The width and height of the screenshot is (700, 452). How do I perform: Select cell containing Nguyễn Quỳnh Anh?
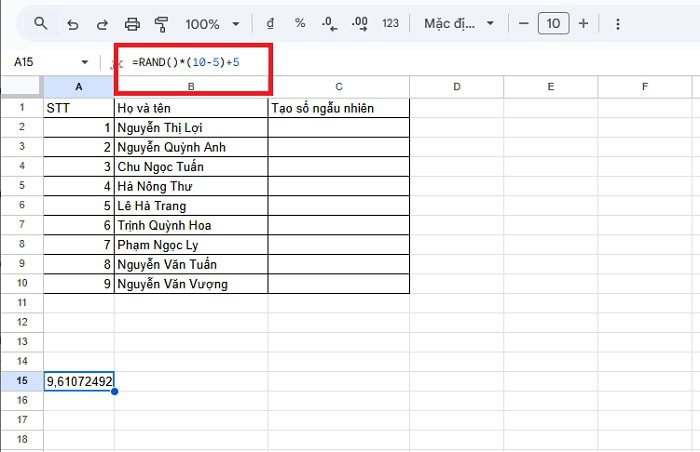190,147
